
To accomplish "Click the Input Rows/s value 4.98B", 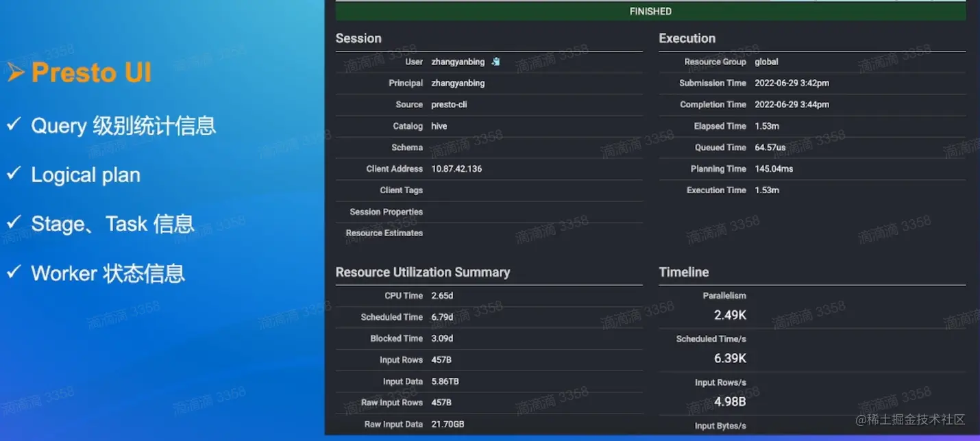I will [730, 401].
